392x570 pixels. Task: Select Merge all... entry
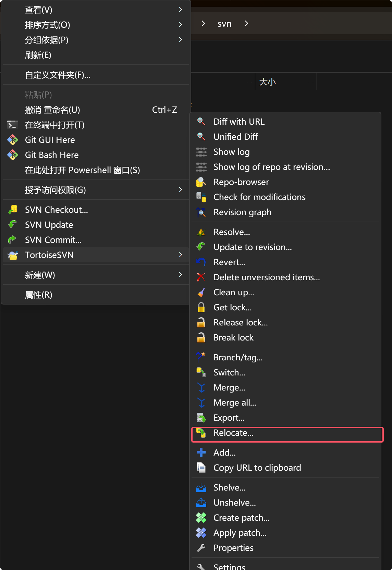tap(285, 402)
